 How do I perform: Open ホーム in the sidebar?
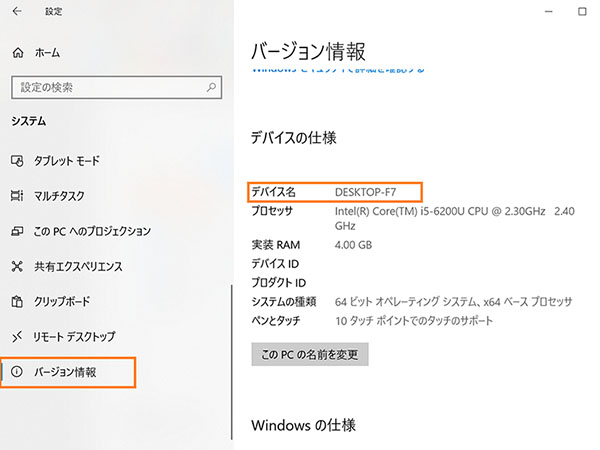47,52
